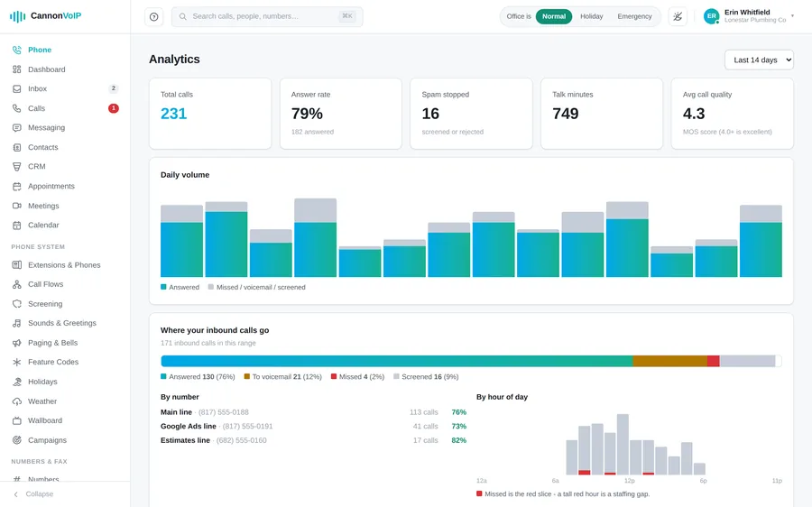Click the Holidays beach icon

click(17, 382)
